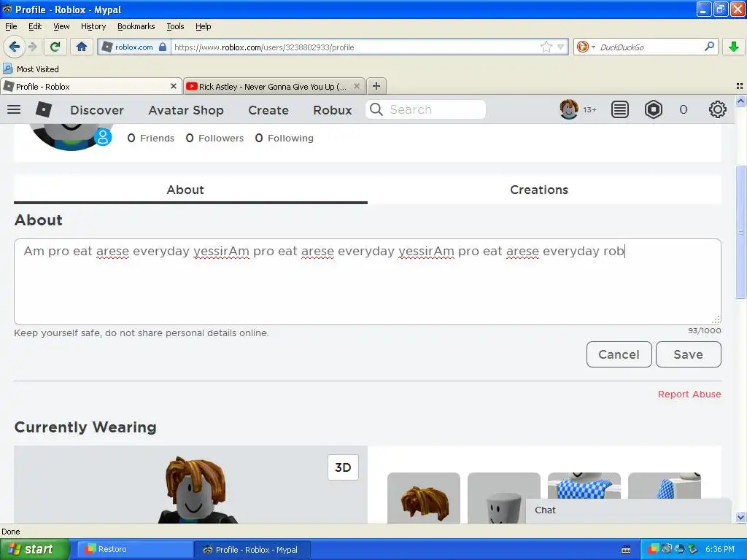Click inside the About description textbox
This screenshot has height=560, width=747.
point(368,282)
